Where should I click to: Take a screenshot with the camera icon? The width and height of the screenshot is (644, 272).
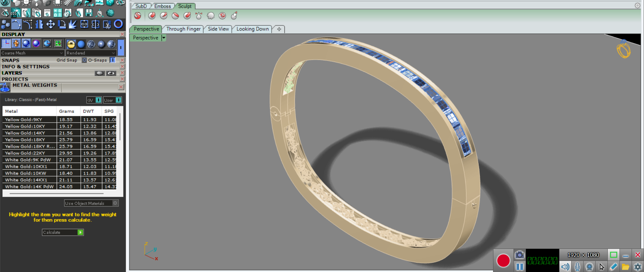tap(519, 255)
